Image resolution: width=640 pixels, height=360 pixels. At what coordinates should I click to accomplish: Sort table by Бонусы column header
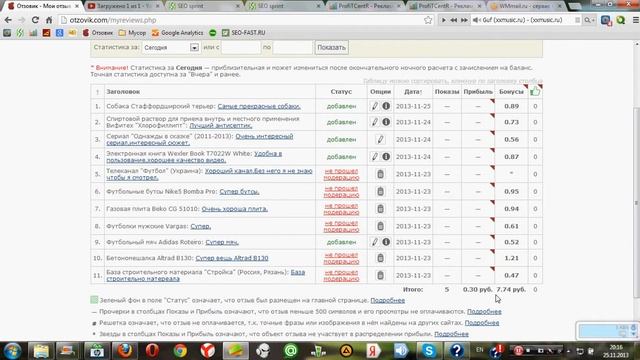(511, 92)
